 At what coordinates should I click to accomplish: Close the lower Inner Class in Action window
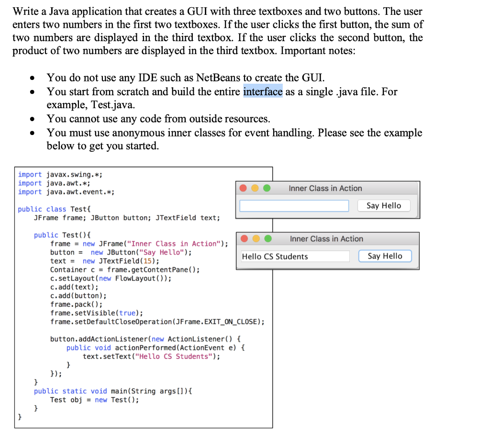(x=245, y=239)
